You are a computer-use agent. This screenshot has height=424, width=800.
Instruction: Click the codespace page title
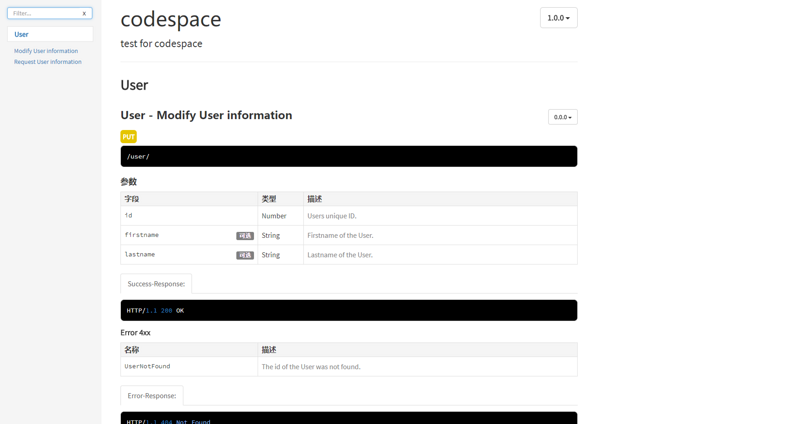coord(171,19)
